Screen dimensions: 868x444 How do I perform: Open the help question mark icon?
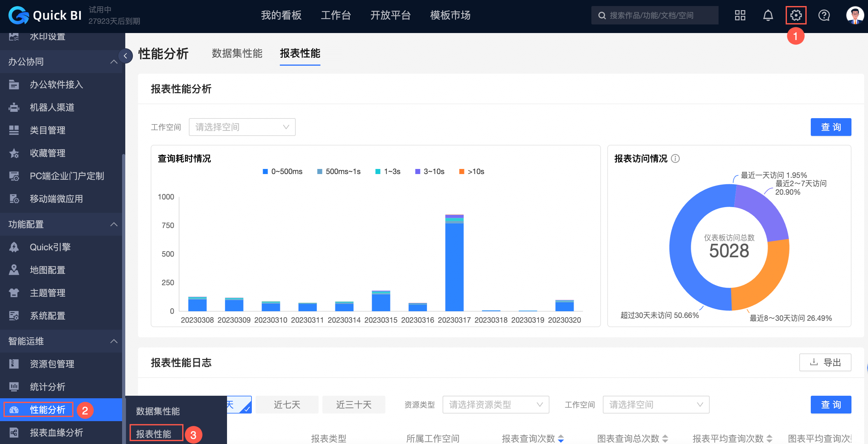click(x=824, y=15)
